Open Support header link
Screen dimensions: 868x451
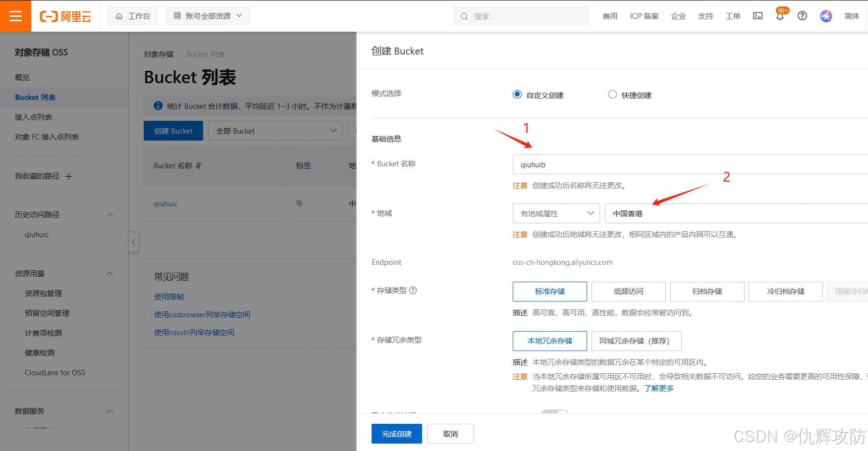pyautogui.click(x=705, y=16)
